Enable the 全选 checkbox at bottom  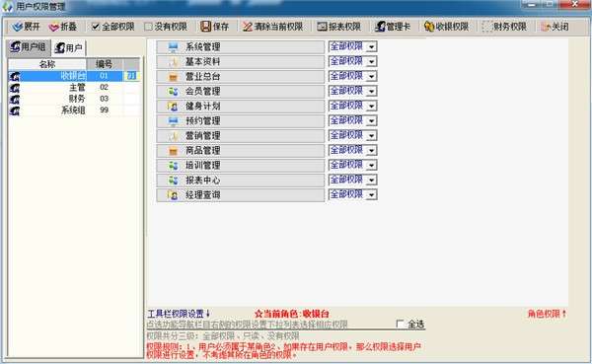(x=401, y=324)
